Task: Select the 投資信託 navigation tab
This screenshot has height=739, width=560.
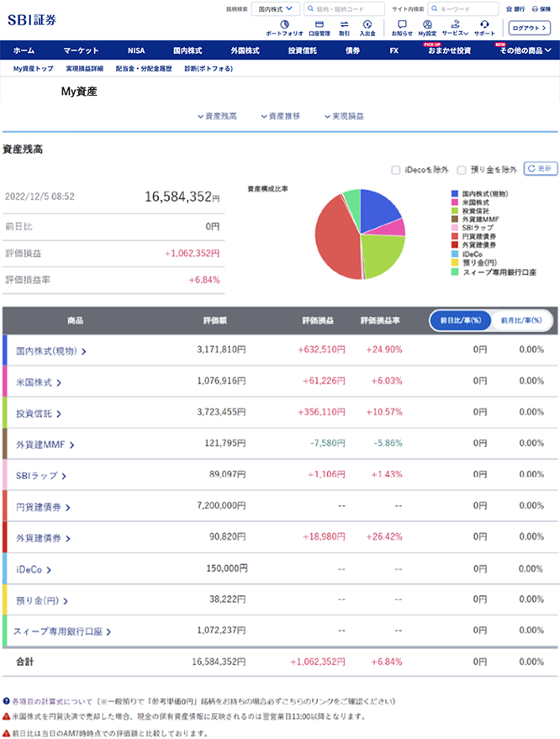Action: click(x=302, y=50)
